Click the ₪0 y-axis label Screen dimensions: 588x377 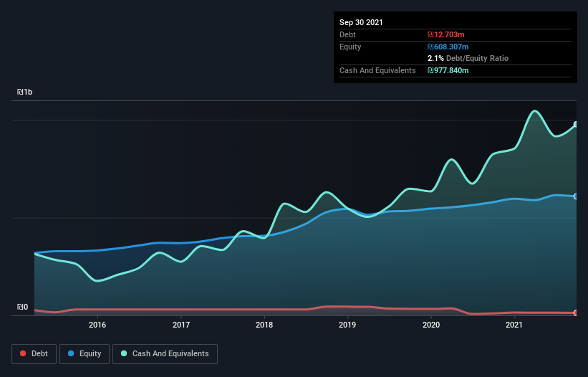pos(22,307)
